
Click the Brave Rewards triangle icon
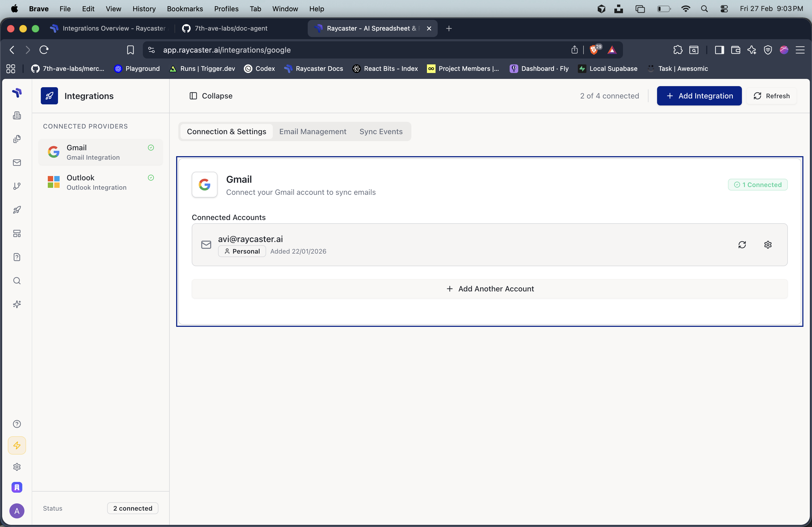click(612, 50)
